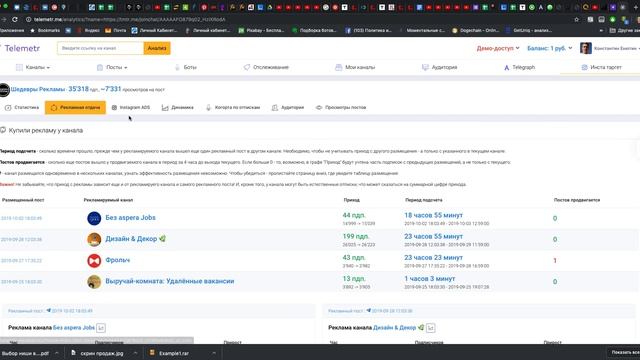Open the Баланс: 1 руб. dropdown

[x=549, y=48]
